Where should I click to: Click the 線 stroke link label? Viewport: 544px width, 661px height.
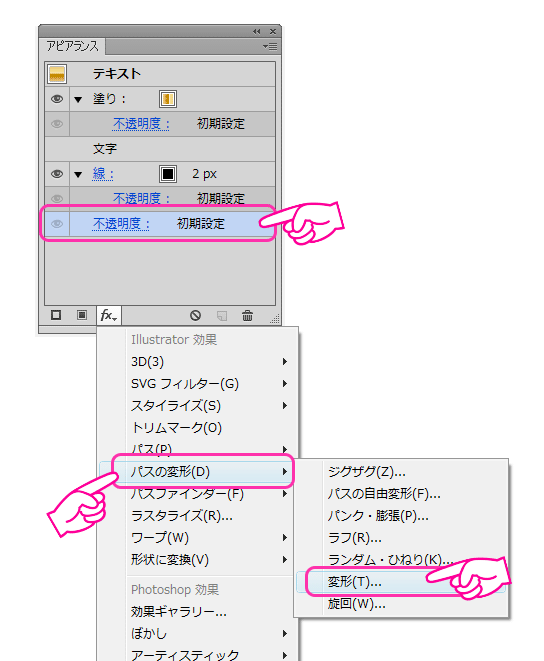[x=103, y=174]
